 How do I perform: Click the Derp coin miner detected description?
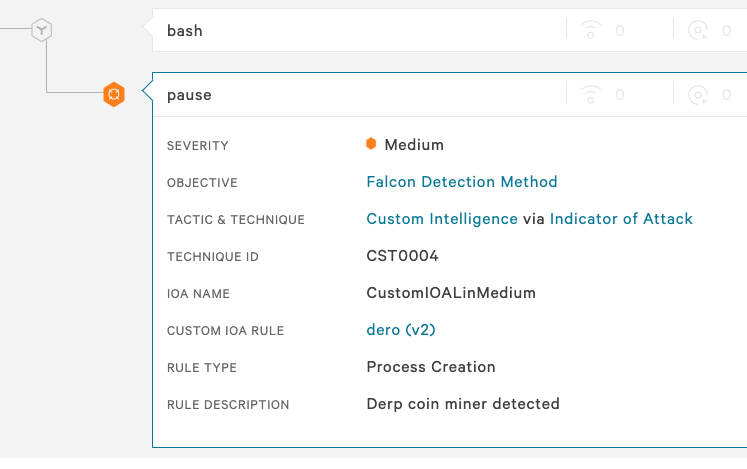(x=463, y=404)
